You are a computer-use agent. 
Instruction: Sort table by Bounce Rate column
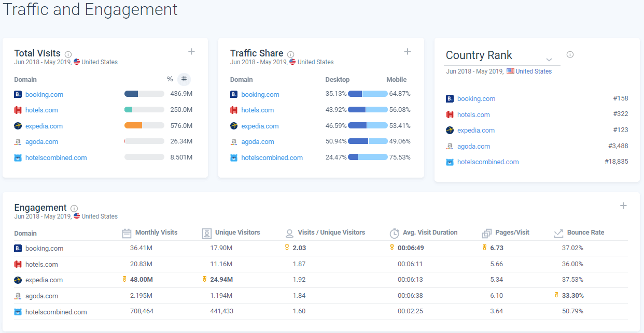[585, 233]
